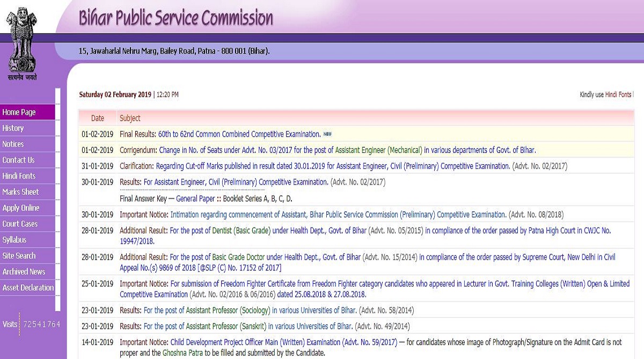The height and width of the screenshot is (359, 644).
Task: Click the NEW badge beside Final Results
Action: tap(327, 134)
